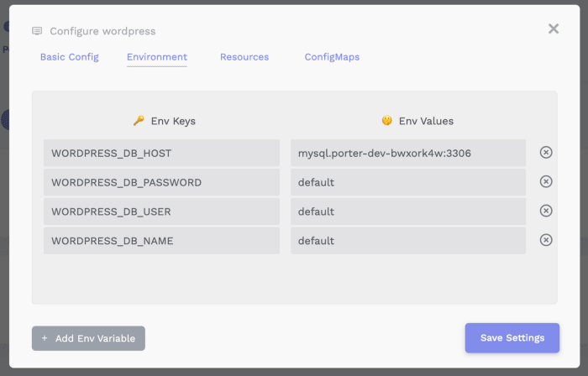588x376 pixels.
Task: Save the environment settings
Action: 512,337
